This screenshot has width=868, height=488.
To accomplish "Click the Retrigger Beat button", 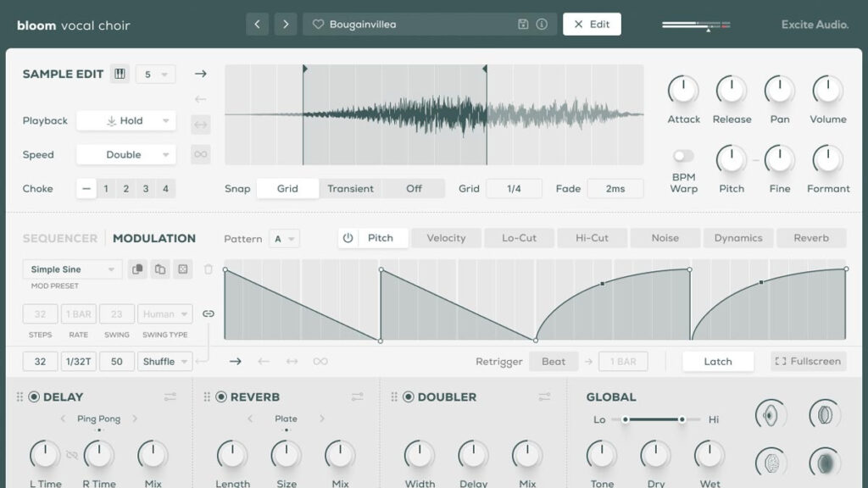I will coord(554,361).
